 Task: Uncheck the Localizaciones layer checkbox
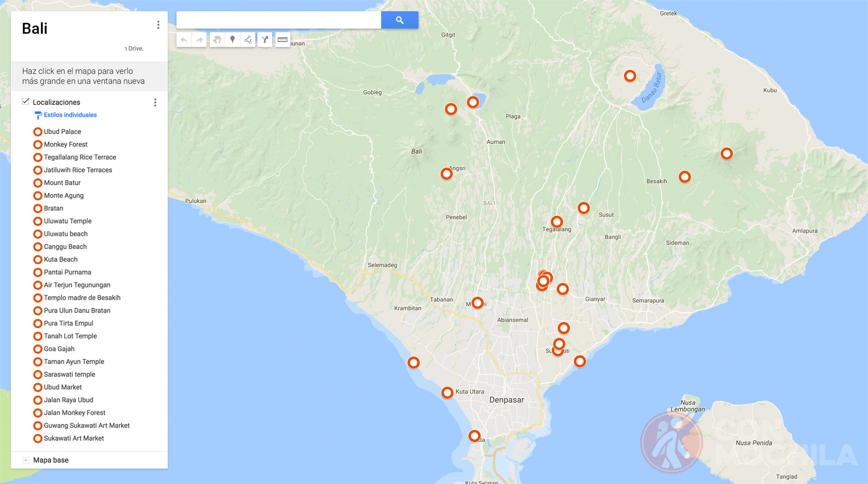pyautogui.click(x=25, y=101)
